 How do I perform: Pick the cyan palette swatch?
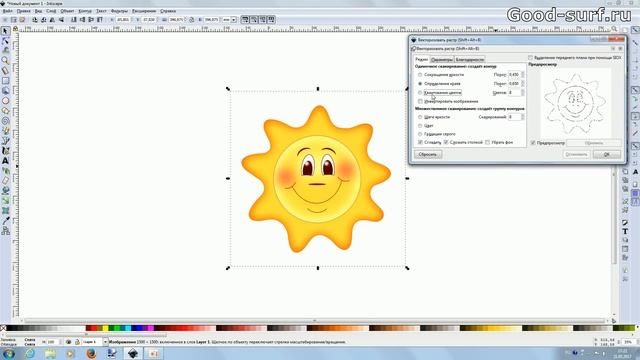pos(128,328)
